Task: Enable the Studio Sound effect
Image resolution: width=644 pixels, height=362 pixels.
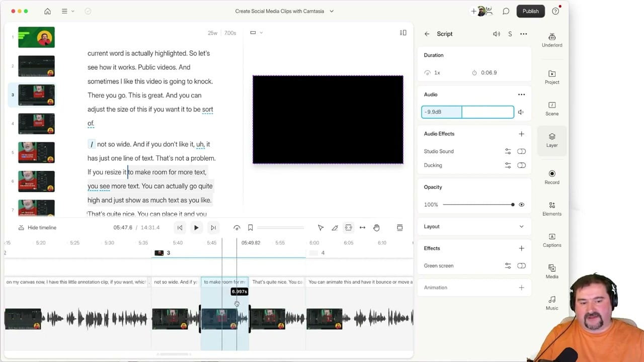Action: coord(521,151)
